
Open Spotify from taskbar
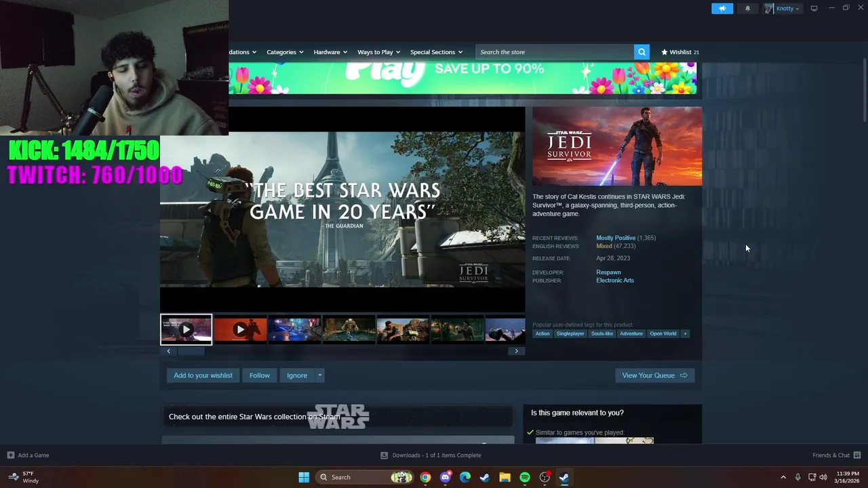tap(525, 477)
